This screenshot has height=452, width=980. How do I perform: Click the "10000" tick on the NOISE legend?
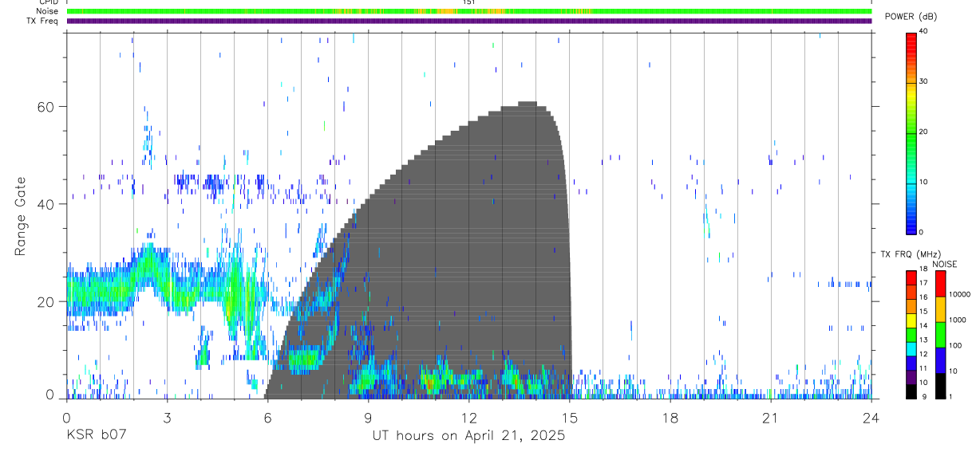point(961,294)
